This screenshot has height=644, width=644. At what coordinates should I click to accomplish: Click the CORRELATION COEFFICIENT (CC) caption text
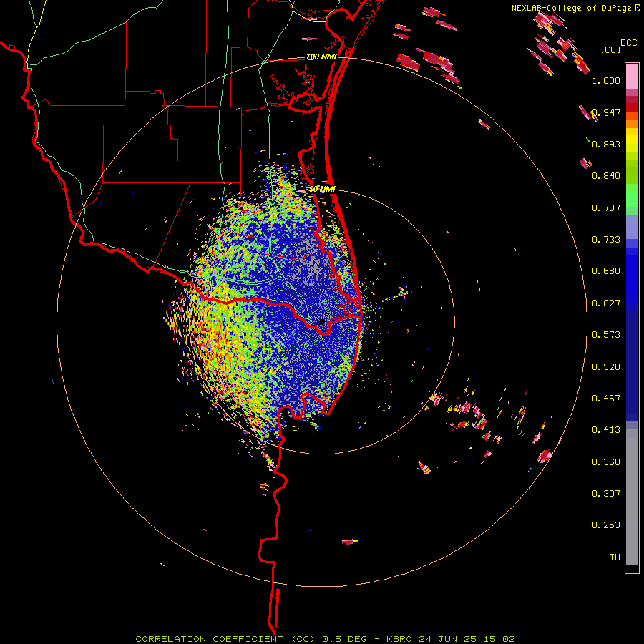click(x=225, y=639)
